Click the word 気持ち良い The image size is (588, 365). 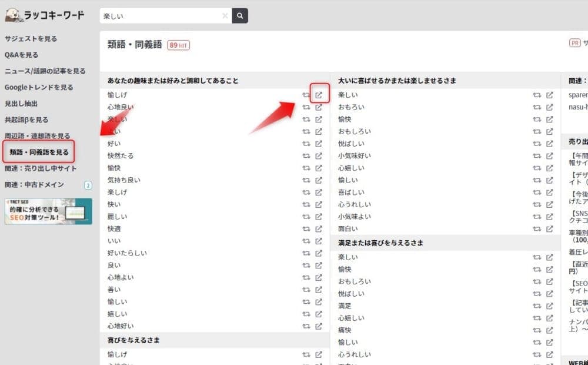(x=123, y=180)
